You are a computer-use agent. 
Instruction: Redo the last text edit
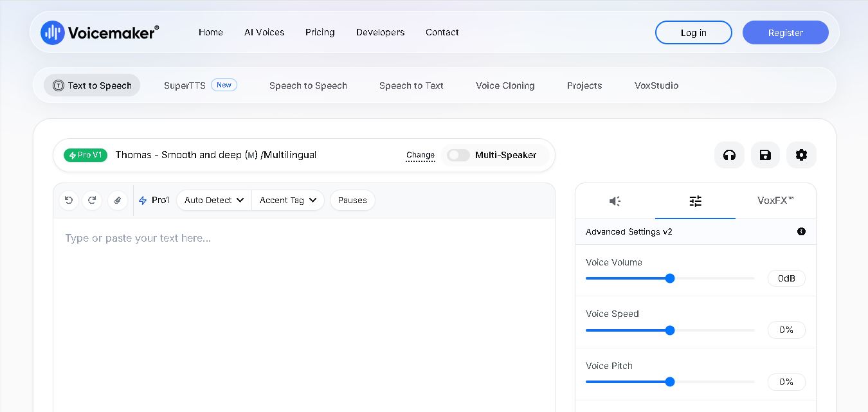(x=92, y=201)
